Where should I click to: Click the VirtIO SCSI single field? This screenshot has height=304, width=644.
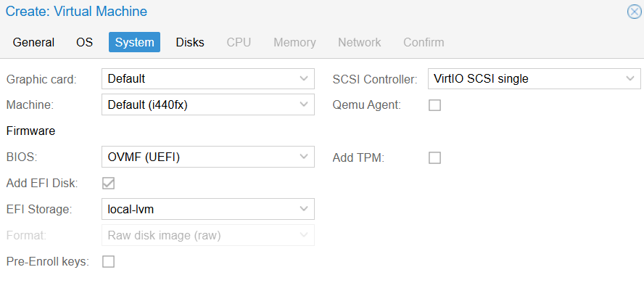(x=522, y=79)
